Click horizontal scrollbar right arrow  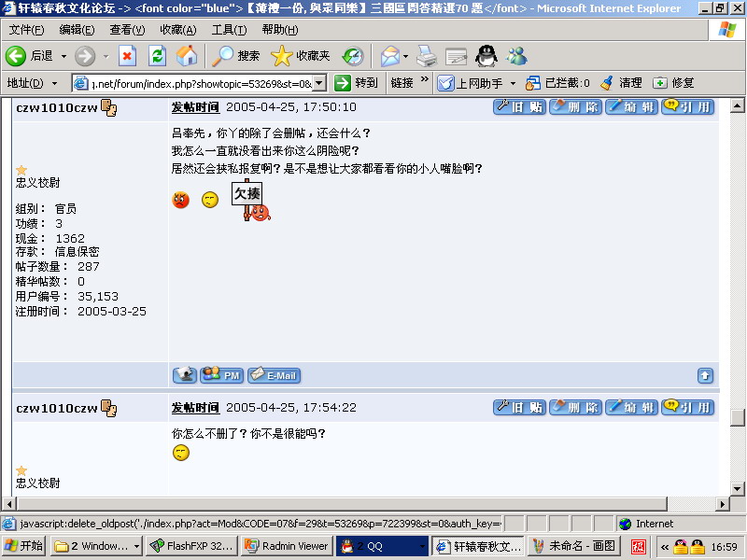(x=723, y=504)
